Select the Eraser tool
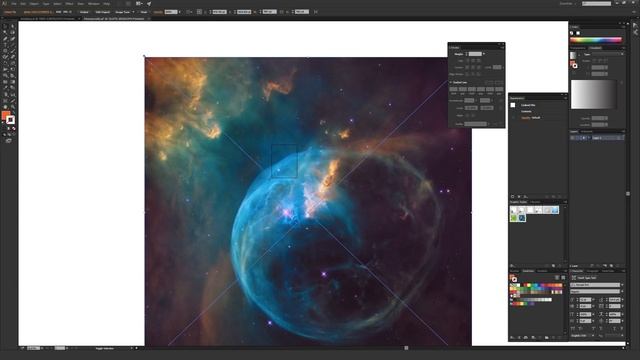This screenshot has height=360, width=640. click(x=13, y=57)
